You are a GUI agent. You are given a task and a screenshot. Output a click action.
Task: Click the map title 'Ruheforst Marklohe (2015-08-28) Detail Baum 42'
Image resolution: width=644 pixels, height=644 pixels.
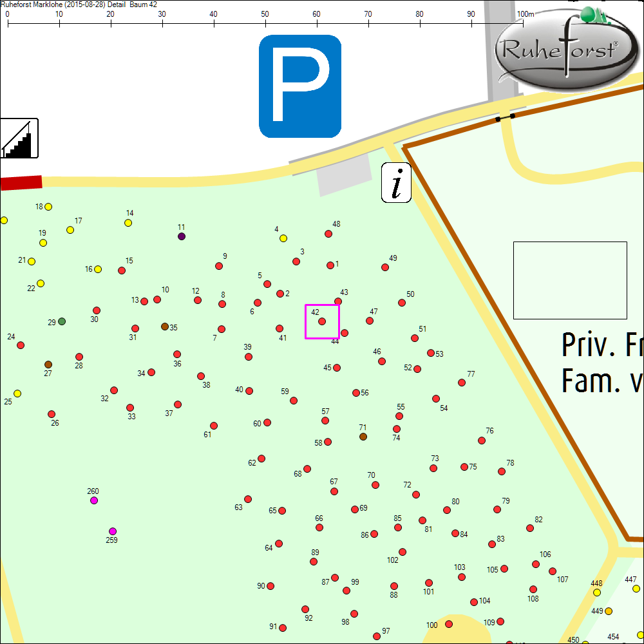pos(79,5)
